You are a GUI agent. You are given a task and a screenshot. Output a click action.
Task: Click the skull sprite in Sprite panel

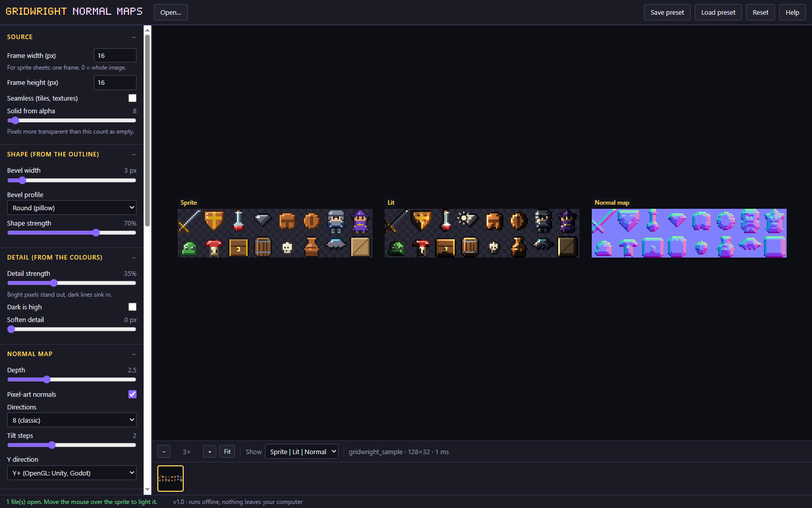tap(287, 247)
